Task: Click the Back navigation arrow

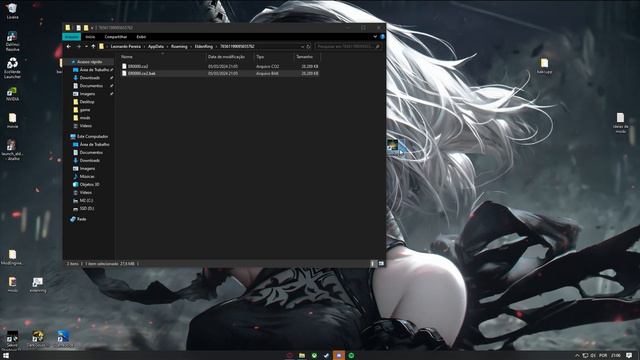Action: coord(69,47)
